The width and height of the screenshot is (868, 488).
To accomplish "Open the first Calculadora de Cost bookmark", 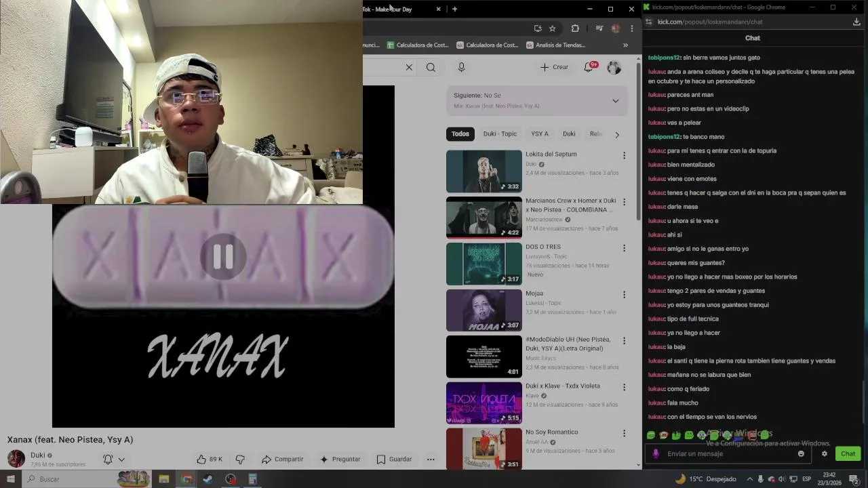I will click(418, 45).
